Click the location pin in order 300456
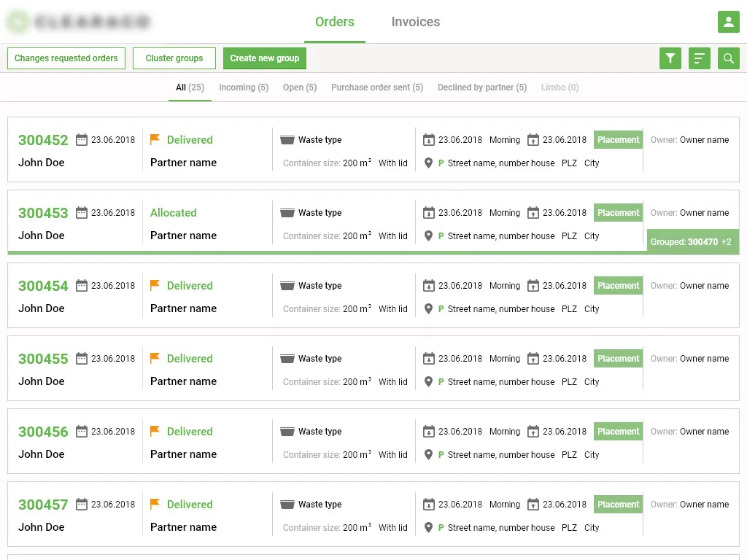This screenshot has height=560, width=747. (x=428, y=454)
